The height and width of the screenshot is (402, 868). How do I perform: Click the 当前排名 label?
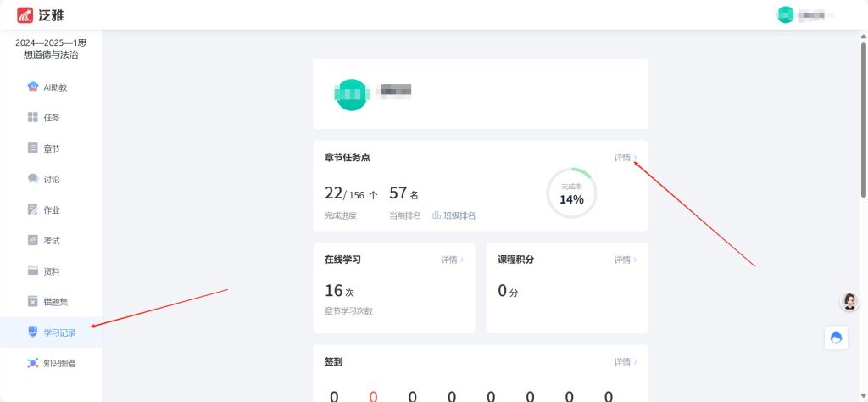tap(404, 215)
